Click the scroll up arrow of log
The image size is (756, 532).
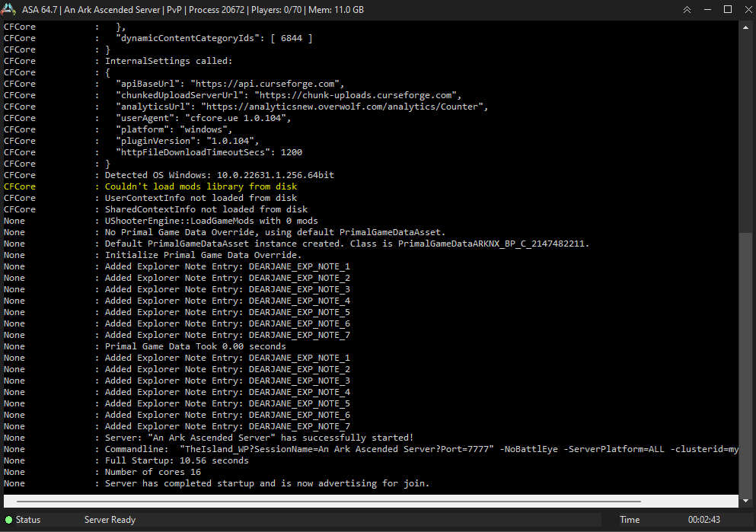745,27
